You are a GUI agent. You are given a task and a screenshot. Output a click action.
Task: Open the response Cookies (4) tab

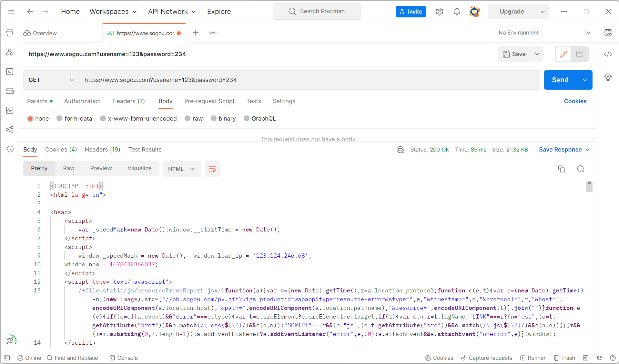[61, 150]
